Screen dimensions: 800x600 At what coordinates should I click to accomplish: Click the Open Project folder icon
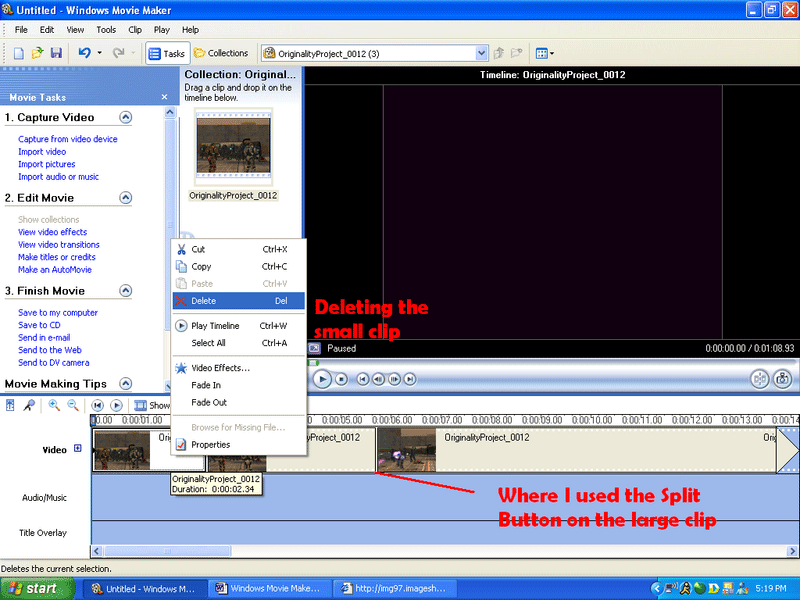38,53
